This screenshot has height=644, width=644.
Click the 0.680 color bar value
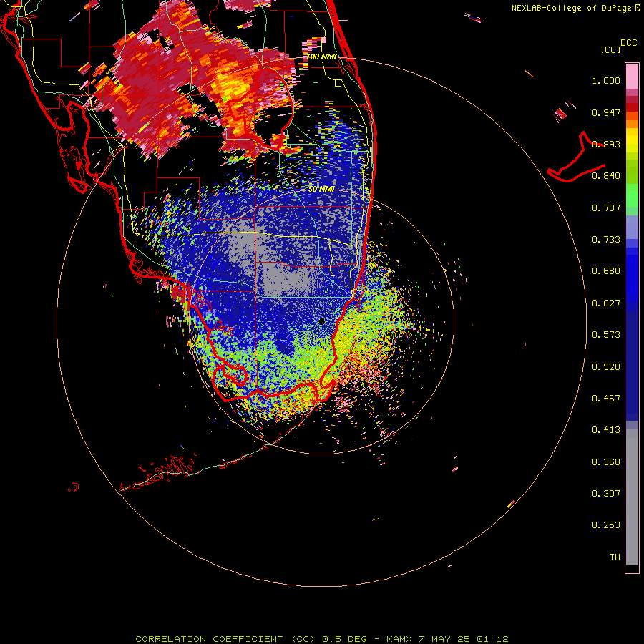click(606, 271)
